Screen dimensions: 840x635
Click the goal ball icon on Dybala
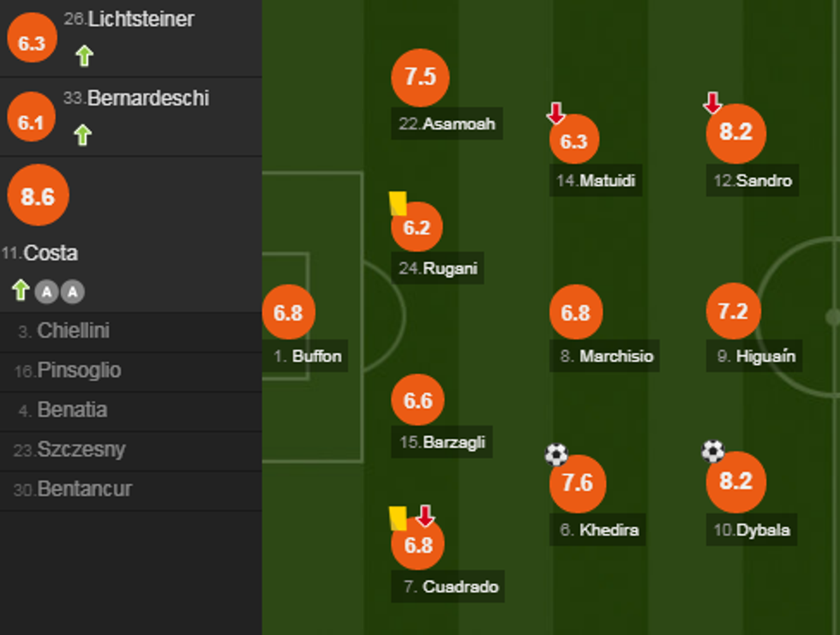coord(713,451)
